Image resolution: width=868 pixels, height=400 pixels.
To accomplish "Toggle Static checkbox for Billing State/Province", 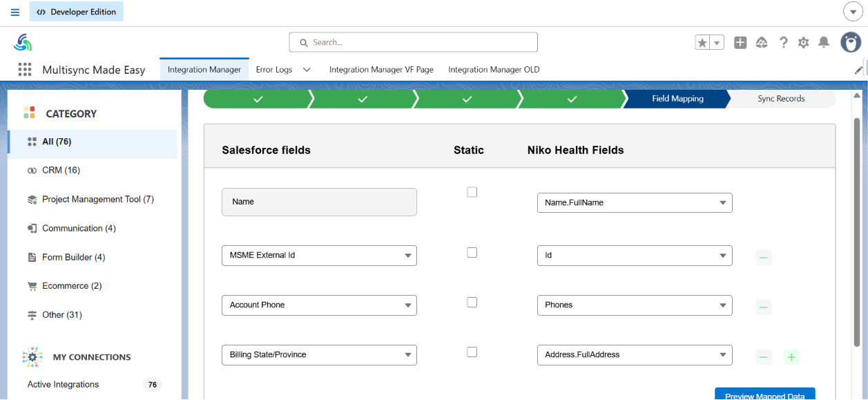I will coord(472,352).
